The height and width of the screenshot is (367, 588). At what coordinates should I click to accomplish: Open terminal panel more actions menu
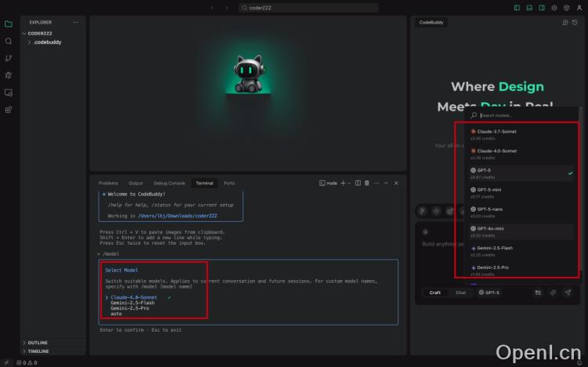pos(376,183)
